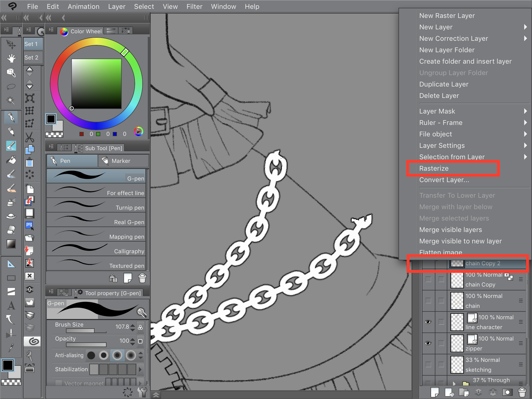Click Rasterize in context menu
Image resolution: width=532 pixels, height=399 pixels.
(434, 168)
